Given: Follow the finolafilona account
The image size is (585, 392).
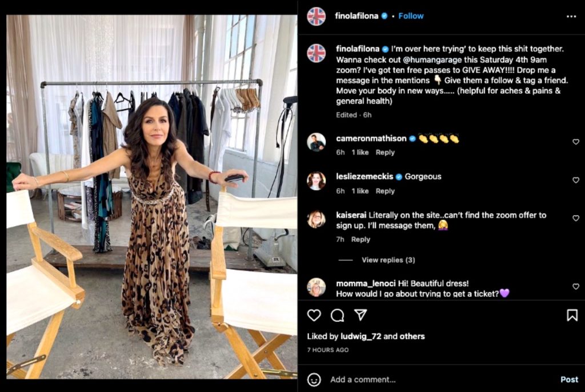Looking at the screenshot, I should pos(411,16).
